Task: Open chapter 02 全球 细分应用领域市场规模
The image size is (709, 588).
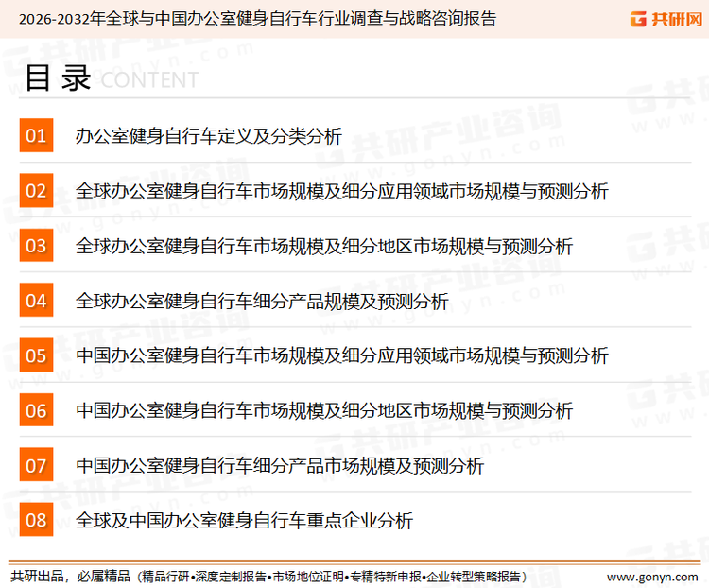Action: [x=342, y=191]
